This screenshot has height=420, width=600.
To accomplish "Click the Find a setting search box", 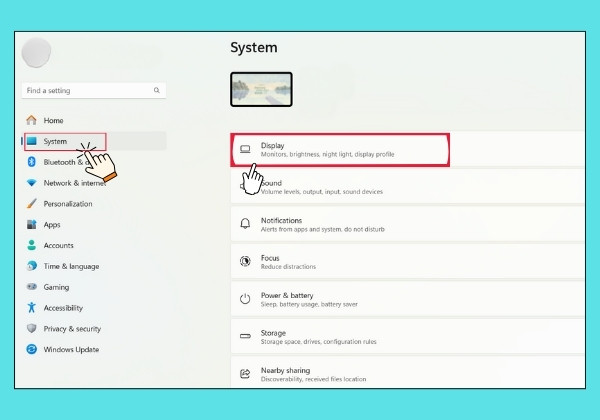I will [90, 91].
